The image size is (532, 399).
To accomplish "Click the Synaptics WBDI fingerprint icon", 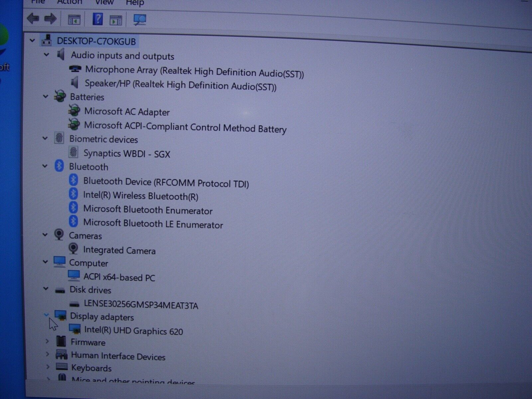I will coord(73,152).
